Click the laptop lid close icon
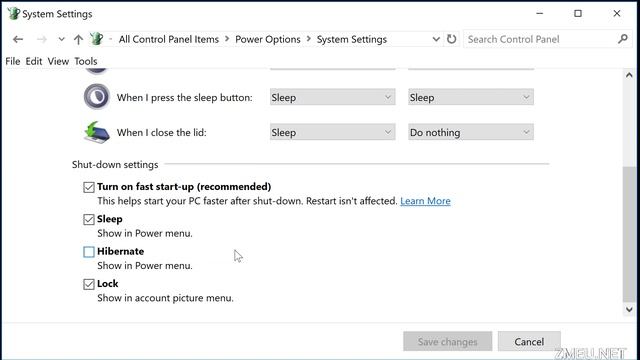Image resolution: width=640 pixels, height=360 pixels. 97,132
